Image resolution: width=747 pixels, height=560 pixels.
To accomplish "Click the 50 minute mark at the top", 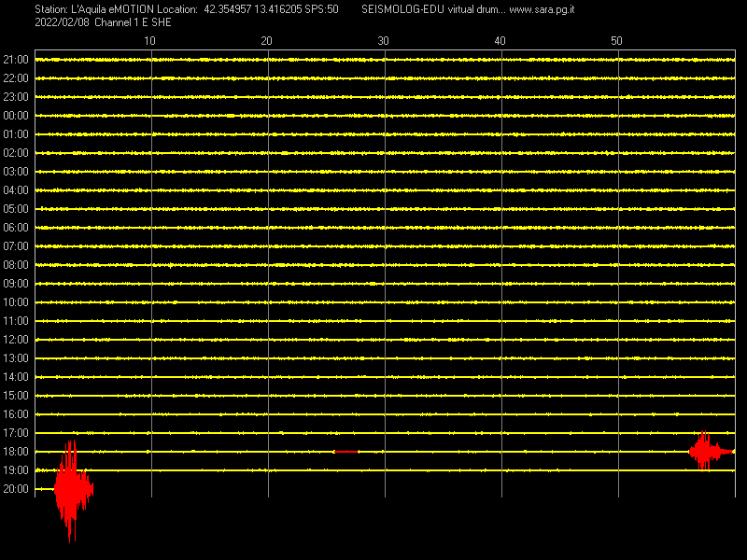I will pyautogui.click(x=616, y=41).
